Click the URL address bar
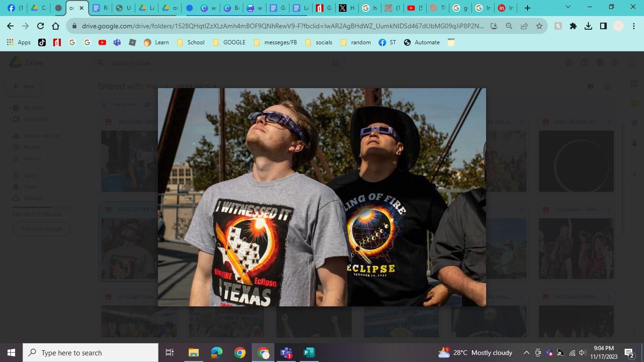 pos(282,26)
